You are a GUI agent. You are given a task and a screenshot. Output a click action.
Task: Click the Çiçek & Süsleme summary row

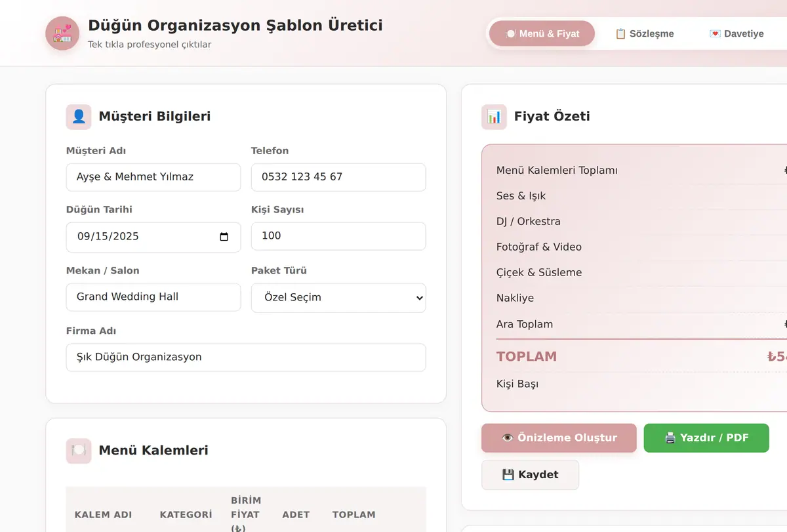pos(641,272)
